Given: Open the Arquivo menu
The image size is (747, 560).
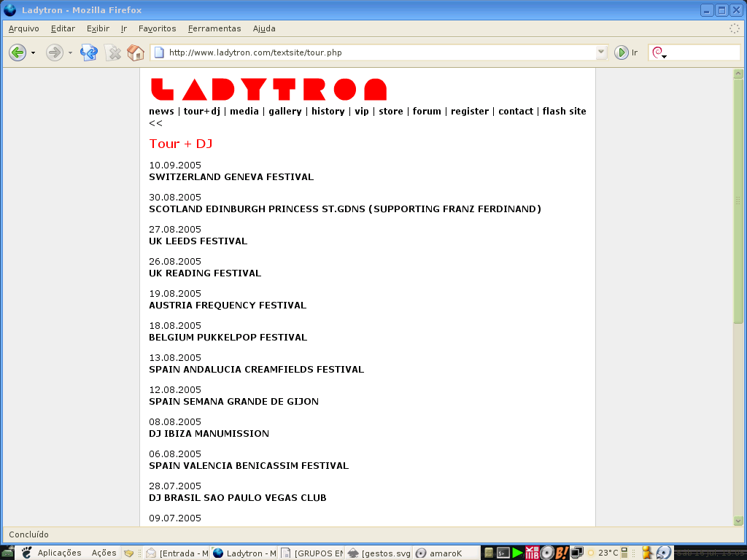Looking at the screenshot, I should [24, 28].
